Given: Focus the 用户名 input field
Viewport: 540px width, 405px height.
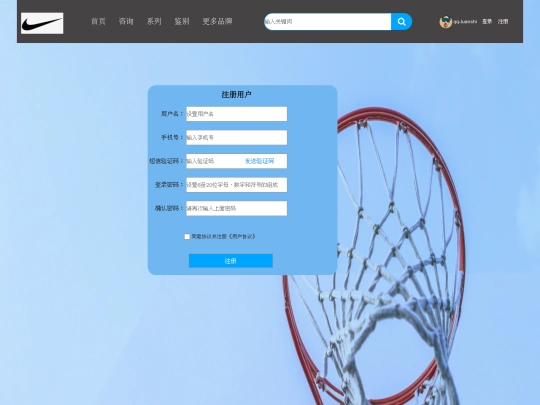Looking at the screenshot, I should tap(237, 114).
